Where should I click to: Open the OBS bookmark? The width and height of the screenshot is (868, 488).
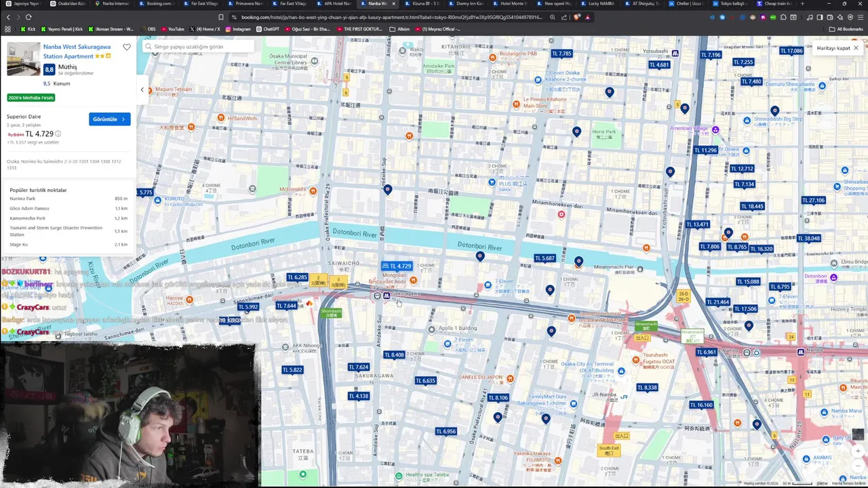(148, 29)
